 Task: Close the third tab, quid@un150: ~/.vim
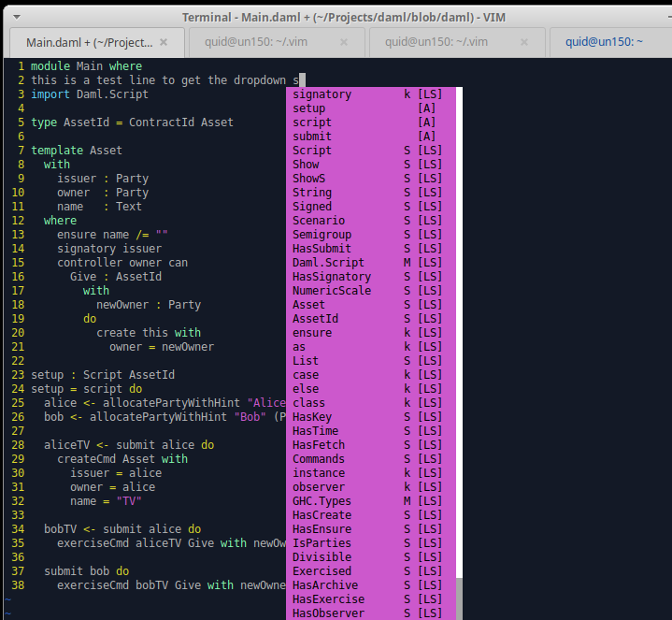click(x=523, y=42)
